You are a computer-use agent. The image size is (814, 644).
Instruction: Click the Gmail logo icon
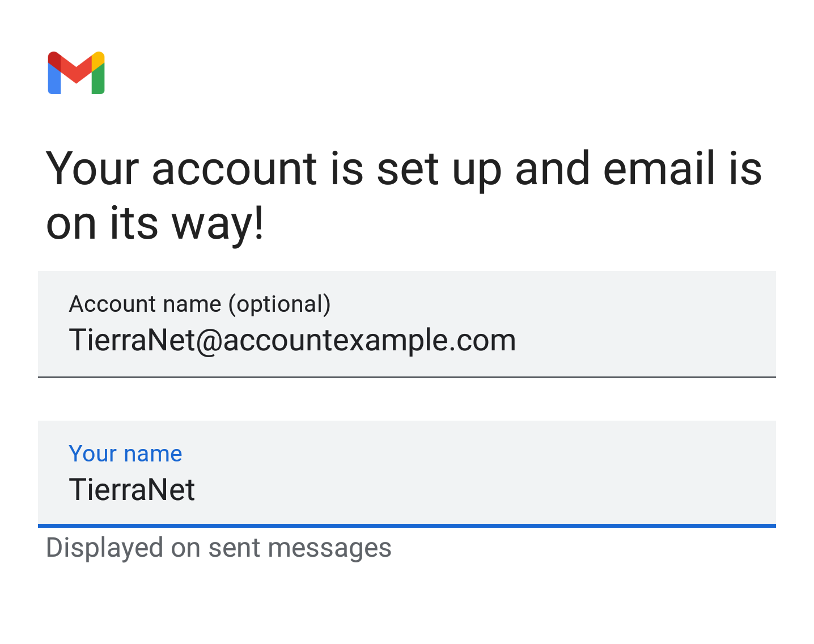coord(77,73)
